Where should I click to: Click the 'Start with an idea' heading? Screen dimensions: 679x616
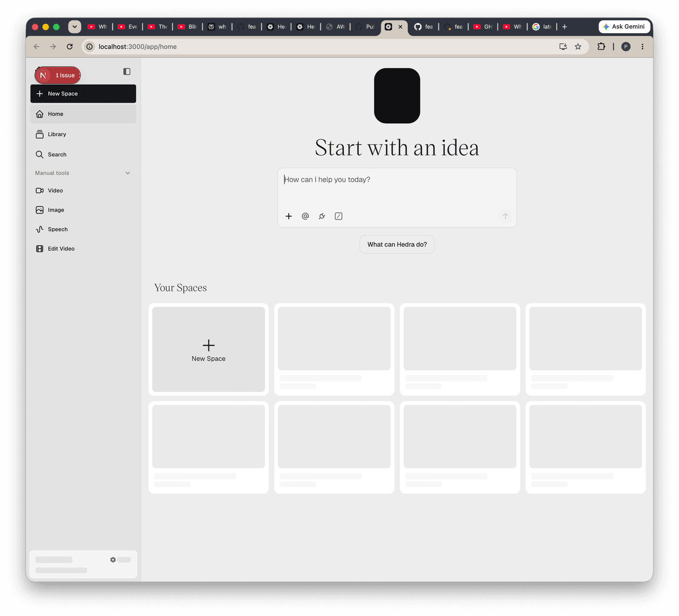tap(397, 148)
